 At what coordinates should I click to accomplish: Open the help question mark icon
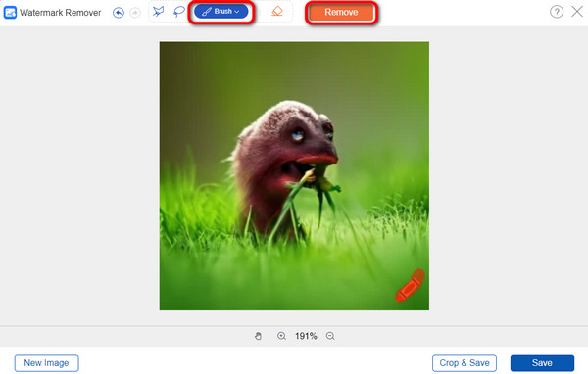pos(557,12)
